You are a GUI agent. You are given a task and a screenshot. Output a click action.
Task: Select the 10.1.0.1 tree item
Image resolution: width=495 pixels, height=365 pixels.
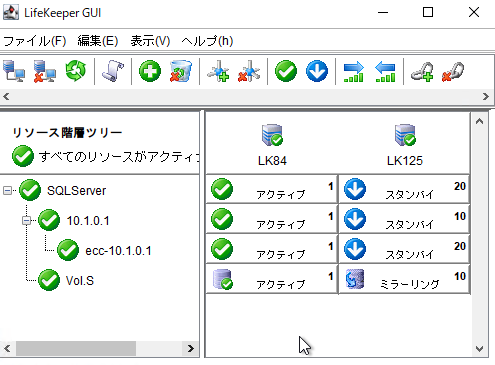pyautogui.click(x=88, y=221)
